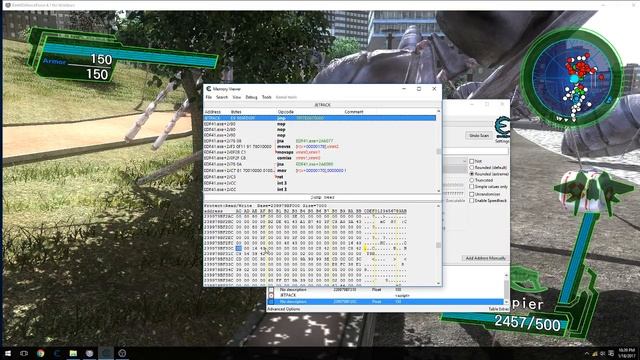This screenshot has height=360, width=640.
Task: Toggle the Unrandomizer checkbox
Action: coord(472,194)
